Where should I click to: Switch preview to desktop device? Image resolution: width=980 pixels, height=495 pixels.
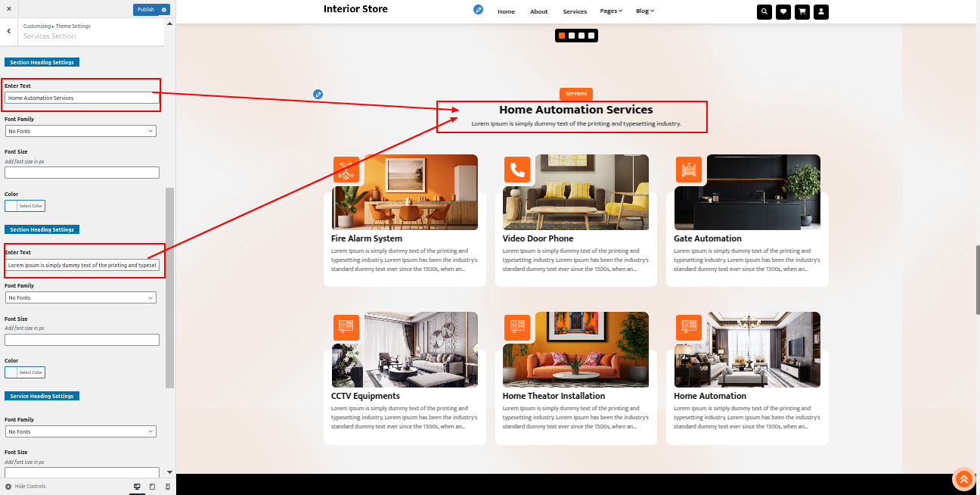pos(137,486)
